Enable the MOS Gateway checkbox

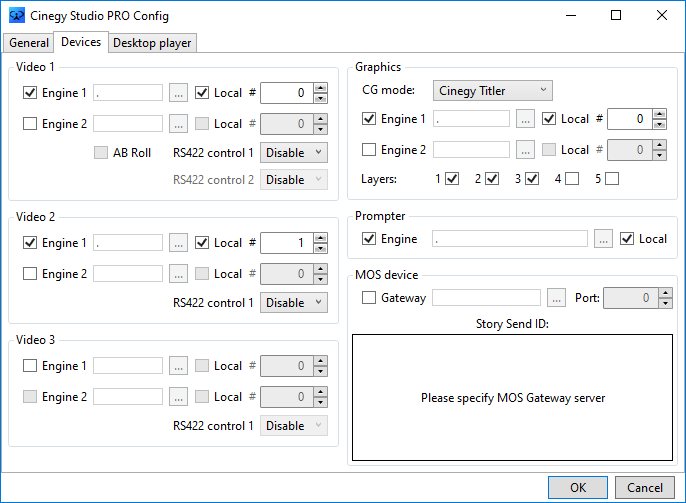(x=369, y=297)
